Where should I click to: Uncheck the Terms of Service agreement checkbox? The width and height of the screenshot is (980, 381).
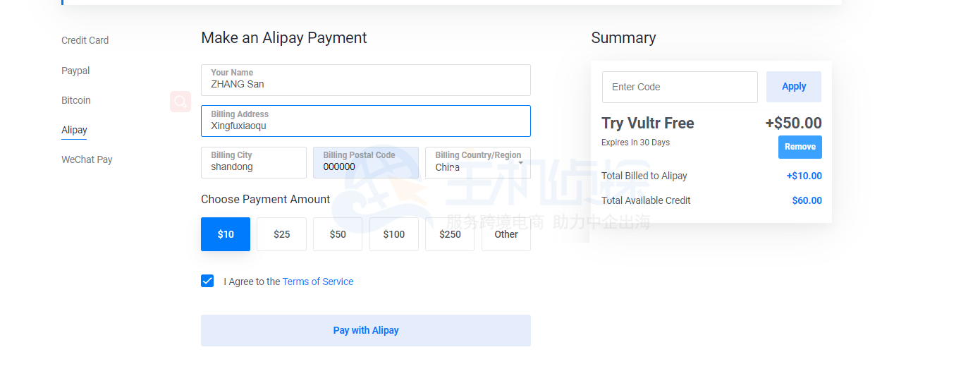207,281
